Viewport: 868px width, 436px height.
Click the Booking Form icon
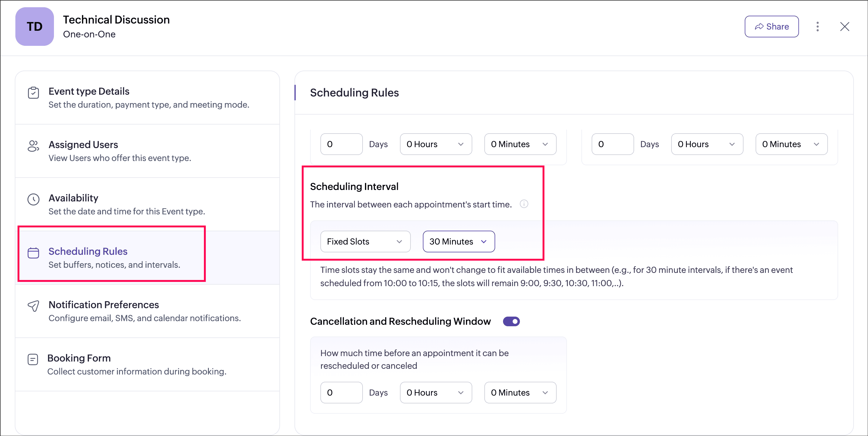(33, 359)
